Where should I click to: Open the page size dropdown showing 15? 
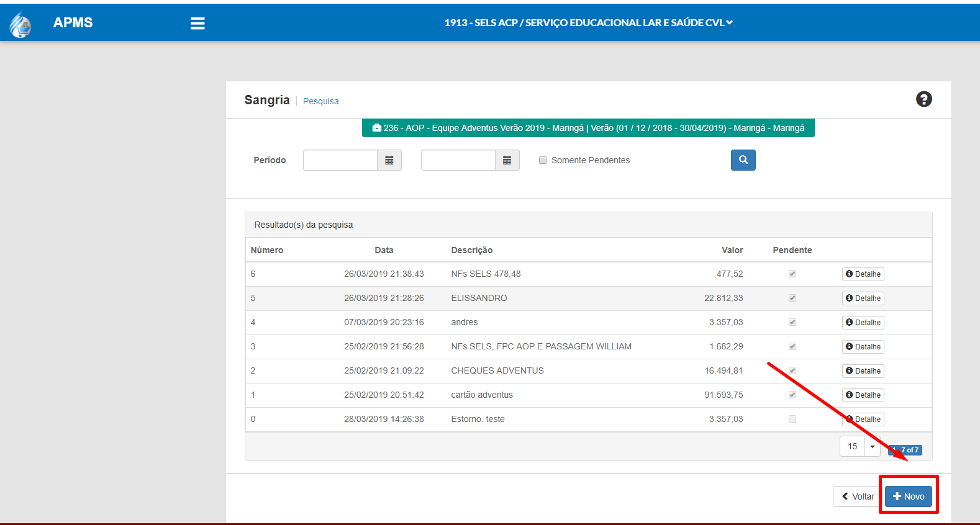coord(860,446)
